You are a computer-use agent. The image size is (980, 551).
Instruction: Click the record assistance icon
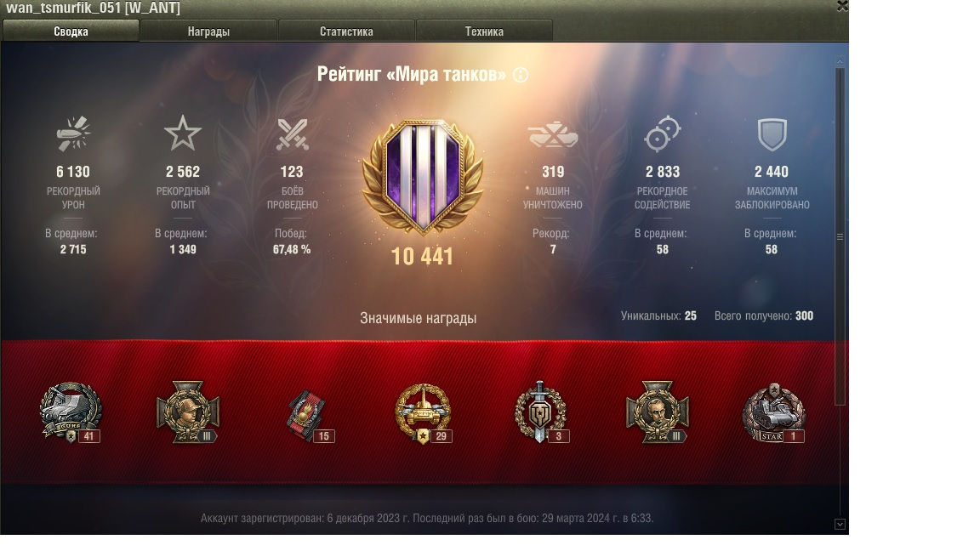tap(662, 133)
